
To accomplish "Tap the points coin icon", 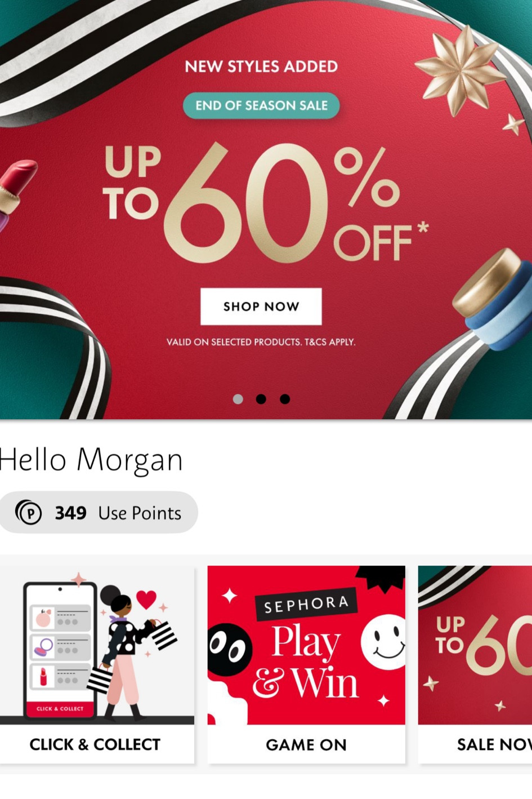I will pyautogui.click(x=28, y=513).
